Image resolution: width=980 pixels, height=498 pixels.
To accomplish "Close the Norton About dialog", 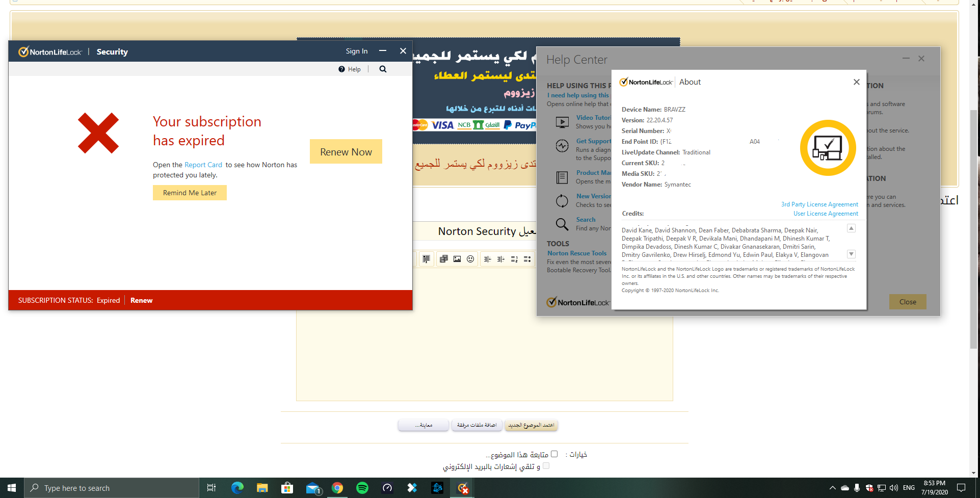I will click(857, 82).
